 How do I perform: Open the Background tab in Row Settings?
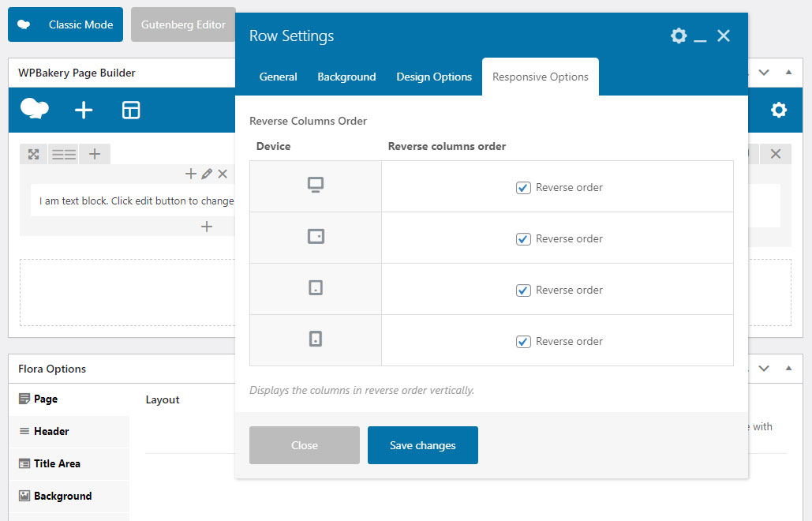point(346,77)
